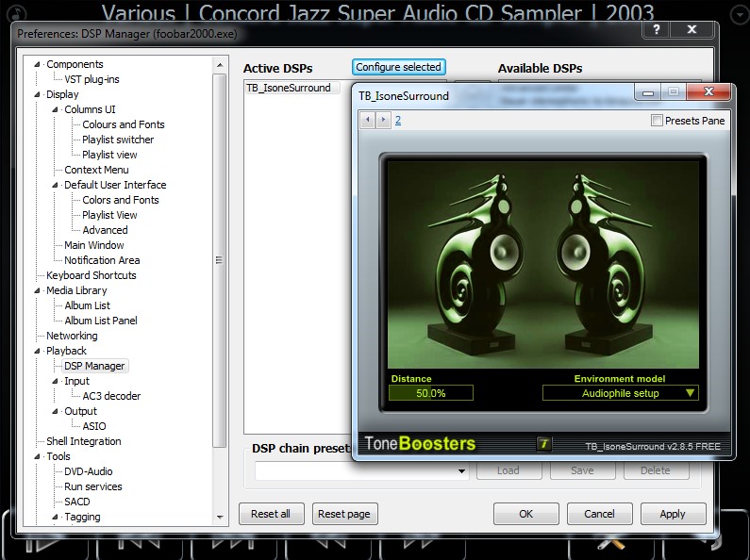750x560 pixels.
Task: Enable the Presets Pane checkbox
Action: tap(657, 121)
